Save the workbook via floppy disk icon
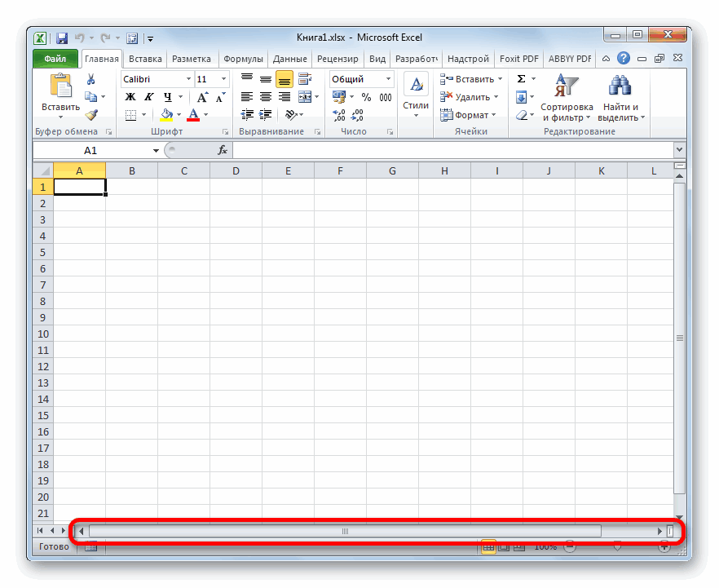 pyautogui.click(x=62, y=38)
